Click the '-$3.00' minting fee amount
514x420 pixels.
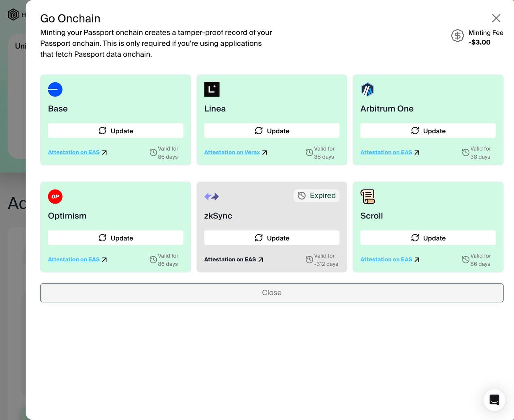(479, 42)
